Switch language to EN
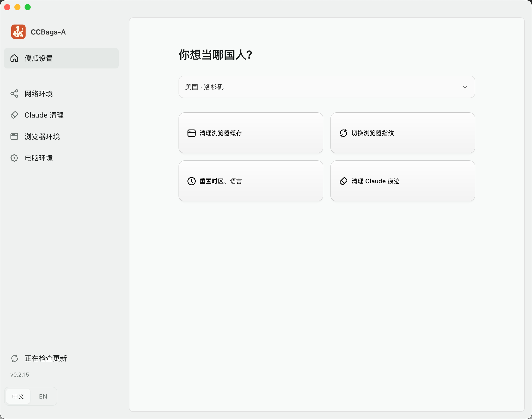The image size is (532, 419). pos(43,396)
